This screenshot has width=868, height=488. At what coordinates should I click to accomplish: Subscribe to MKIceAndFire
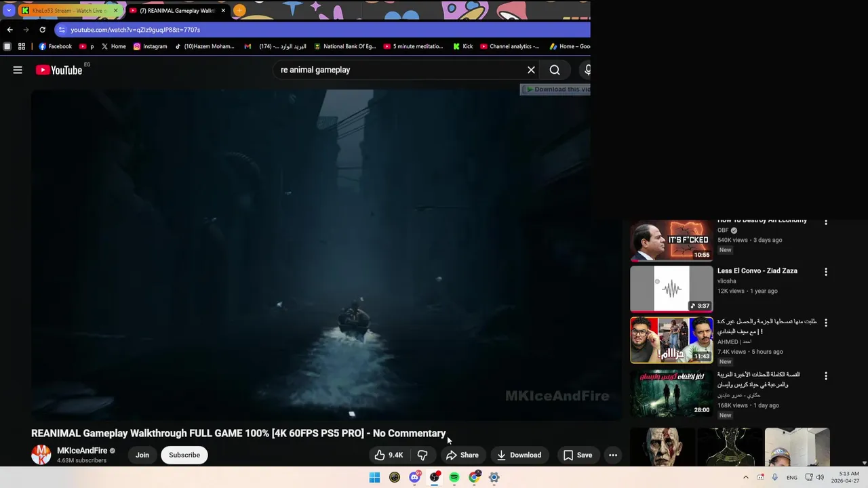point(184,455)
